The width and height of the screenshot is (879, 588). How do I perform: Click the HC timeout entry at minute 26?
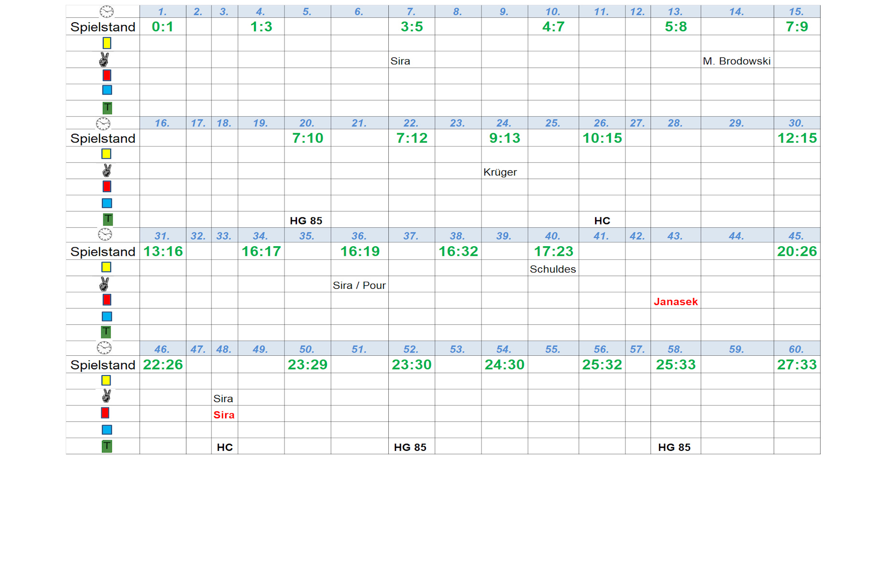pos(602,221)
